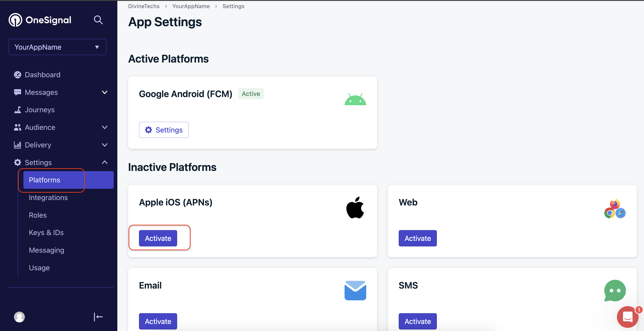The image size is (644, 331).
Task: Open the Intercom chat bubble icon
Action: [x=627, y=317]
